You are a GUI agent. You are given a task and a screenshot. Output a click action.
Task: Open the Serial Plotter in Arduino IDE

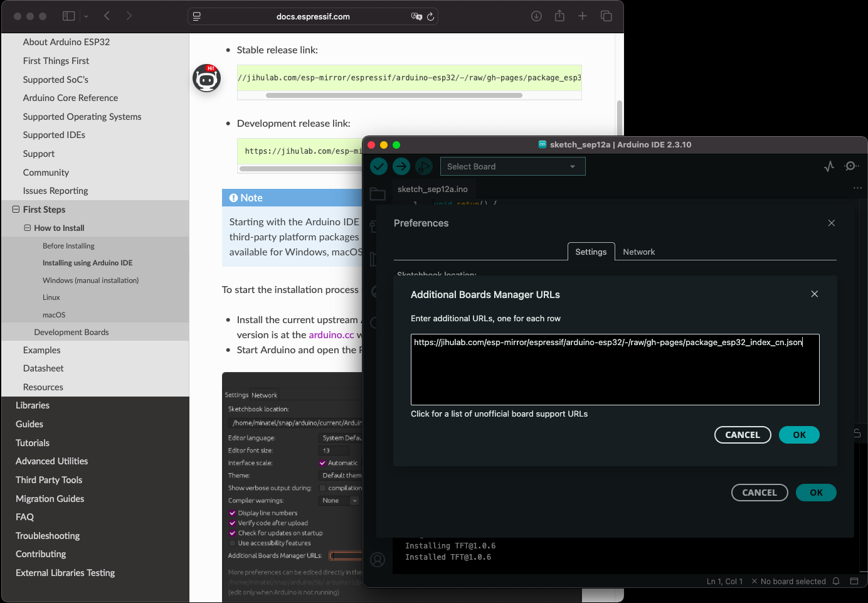click(x=829, y=166)
